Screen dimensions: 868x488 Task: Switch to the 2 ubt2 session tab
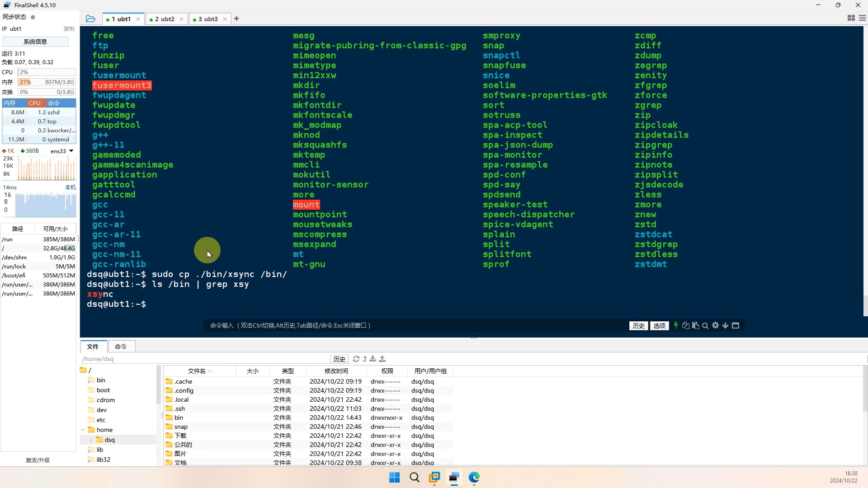(x=164, y=19)
